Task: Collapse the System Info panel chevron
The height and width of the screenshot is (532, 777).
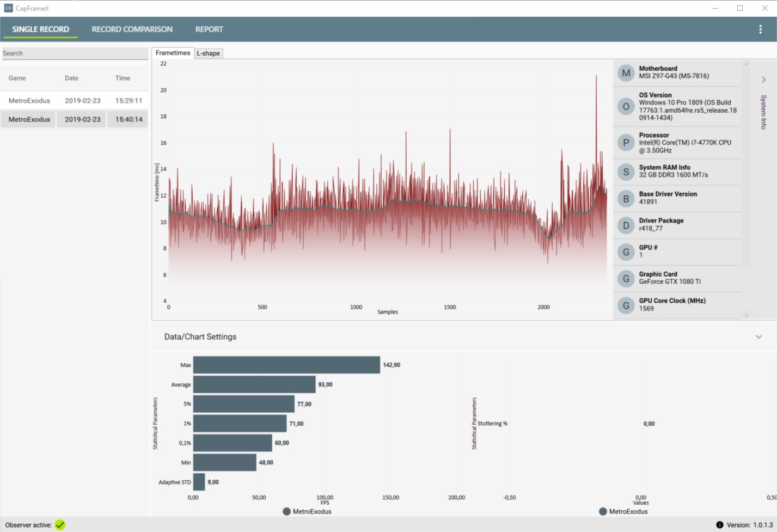Action: click(763, 80)
